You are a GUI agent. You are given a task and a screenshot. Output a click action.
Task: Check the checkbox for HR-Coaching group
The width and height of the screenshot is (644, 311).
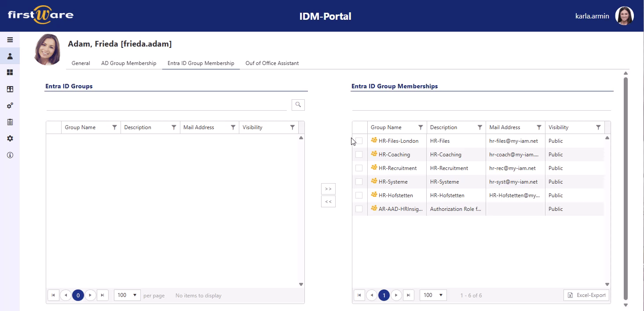(x=359, y=154)
